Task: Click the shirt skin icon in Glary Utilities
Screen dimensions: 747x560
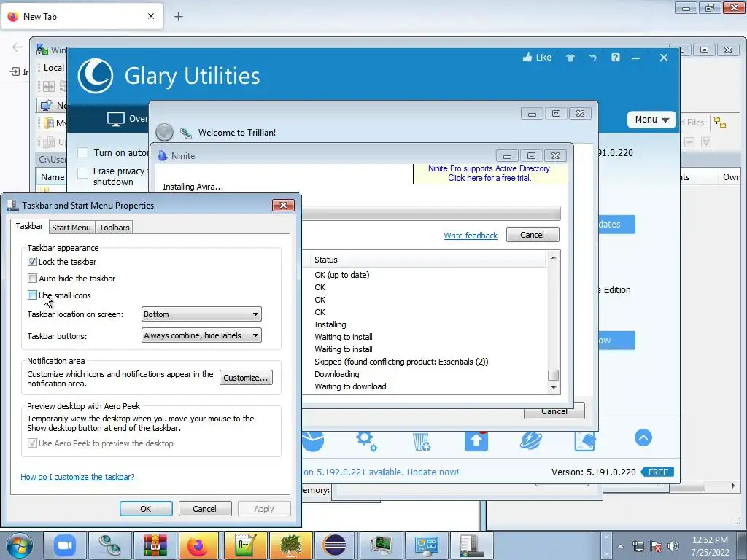Action: [570, 58]
